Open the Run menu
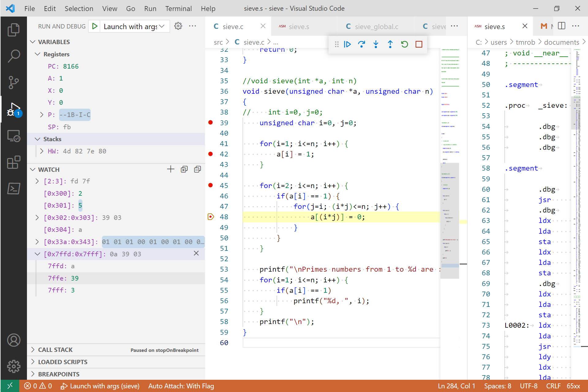The width and height of the screenshot is (588, 392). pos(150,9)
